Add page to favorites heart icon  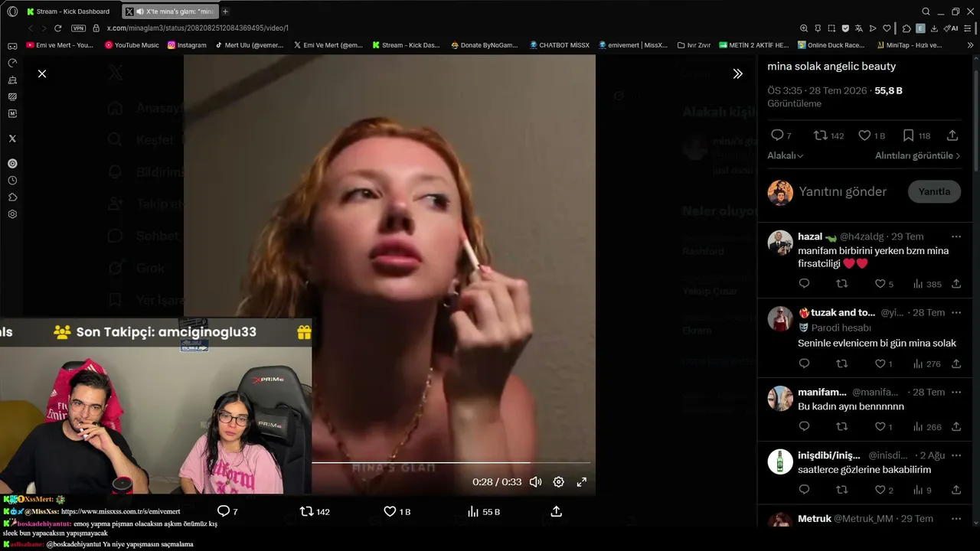coord(887,28)
